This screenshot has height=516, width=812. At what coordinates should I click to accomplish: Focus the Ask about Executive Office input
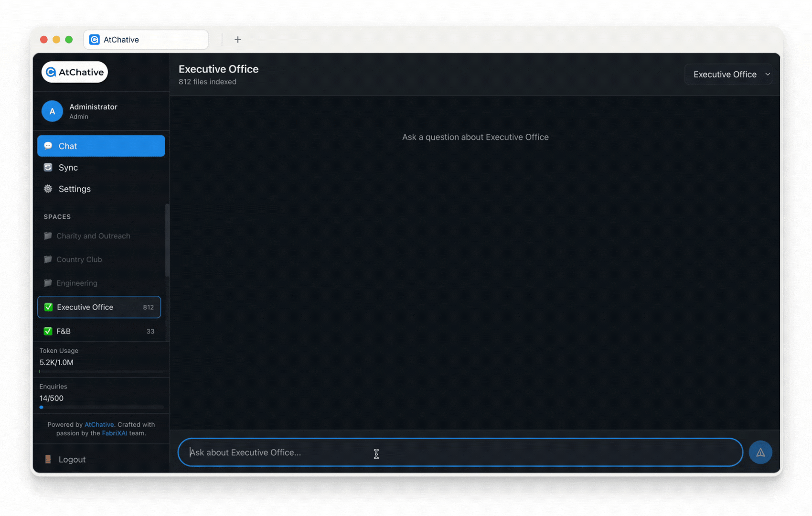[459, 452]
